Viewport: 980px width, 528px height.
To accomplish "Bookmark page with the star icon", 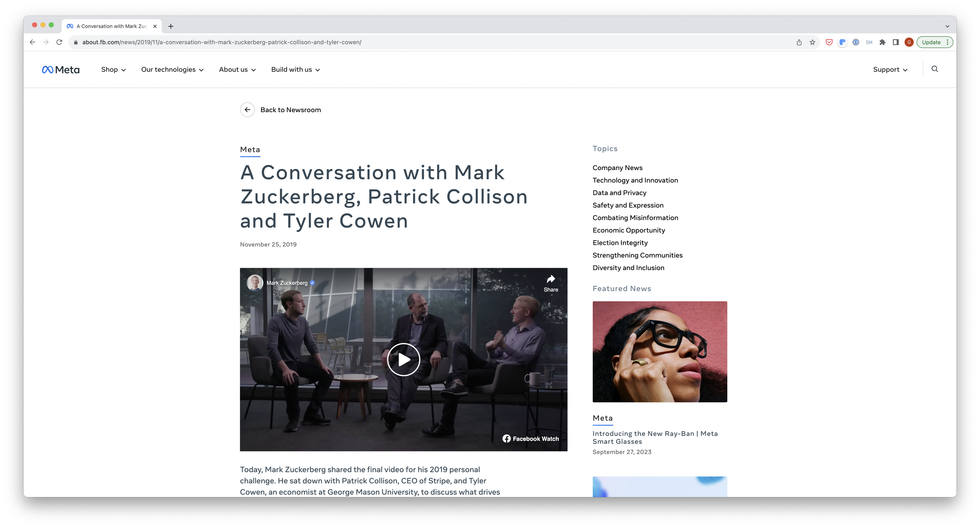I will click(x=812, y=42).
